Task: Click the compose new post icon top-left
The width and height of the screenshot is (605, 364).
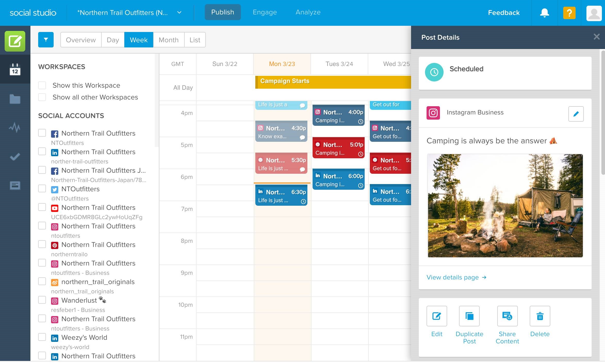Action: pos(15,41)
